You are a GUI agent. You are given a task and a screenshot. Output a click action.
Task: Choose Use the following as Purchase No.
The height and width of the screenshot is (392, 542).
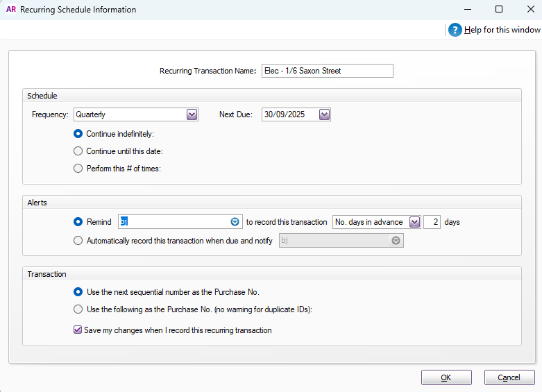[x=78, y=309]
